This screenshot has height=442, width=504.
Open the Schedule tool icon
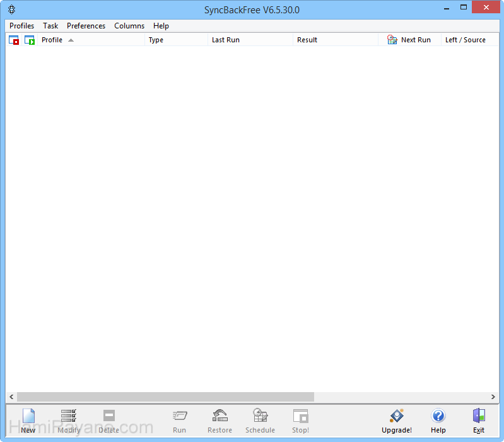260,415
